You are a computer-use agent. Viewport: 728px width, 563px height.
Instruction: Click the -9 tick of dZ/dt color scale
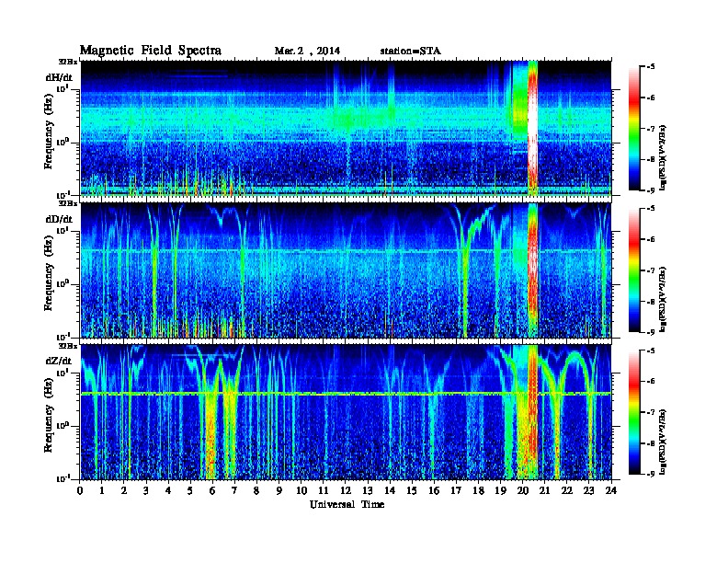point(652,474)
